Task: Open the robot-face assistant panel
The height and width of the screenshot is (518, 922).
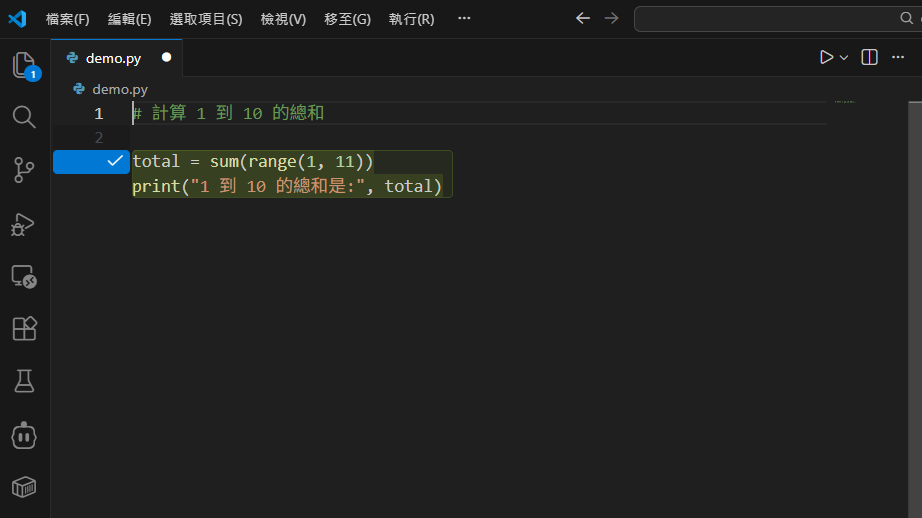Action: [x=24, y=435]
